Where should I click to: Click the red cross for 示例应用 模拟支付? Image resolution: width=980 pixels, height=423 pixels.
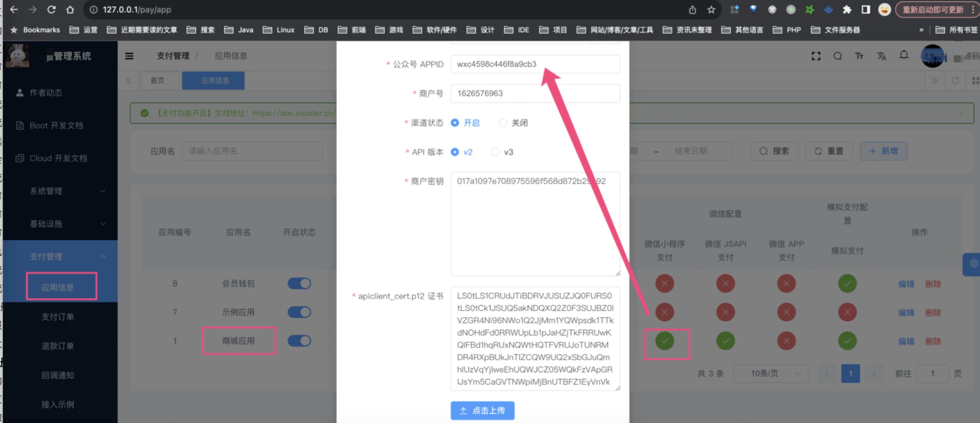click(847, 312)
